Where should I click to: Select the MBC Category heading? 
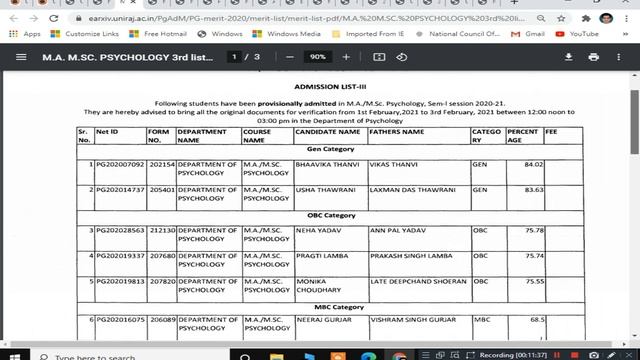(x=339, y=307)
